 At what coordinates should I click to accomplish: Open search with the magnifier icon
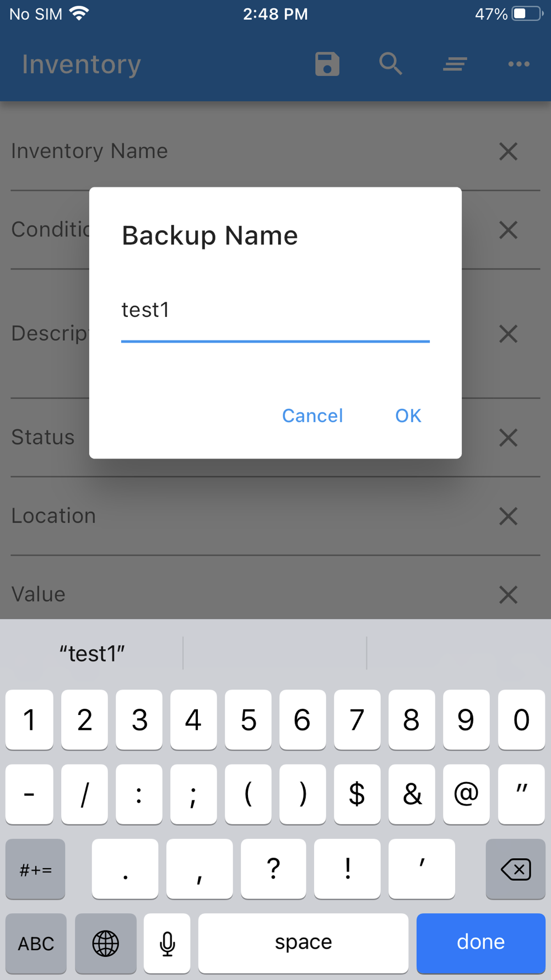(x=391, y=64)
